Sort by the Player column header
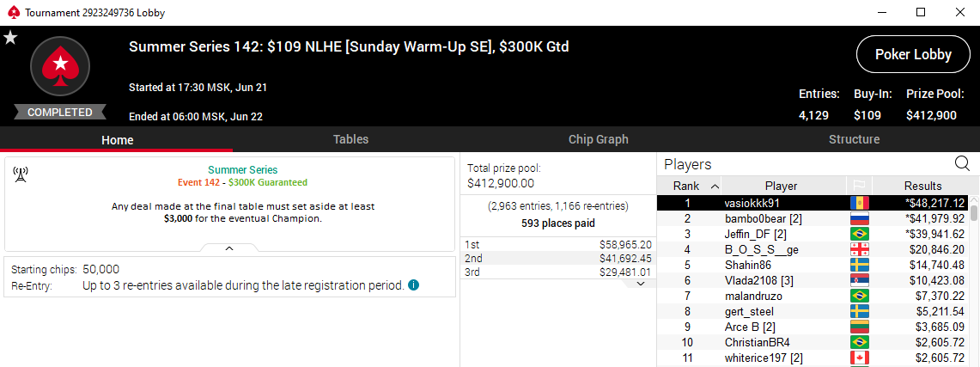980x367 pixels. pos(781,186)
